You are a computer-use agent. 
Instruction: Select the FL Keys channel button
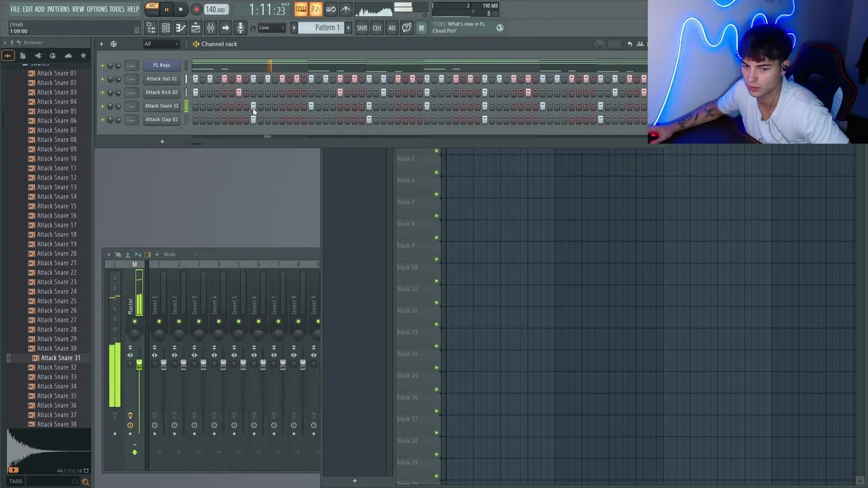[161, 65]
